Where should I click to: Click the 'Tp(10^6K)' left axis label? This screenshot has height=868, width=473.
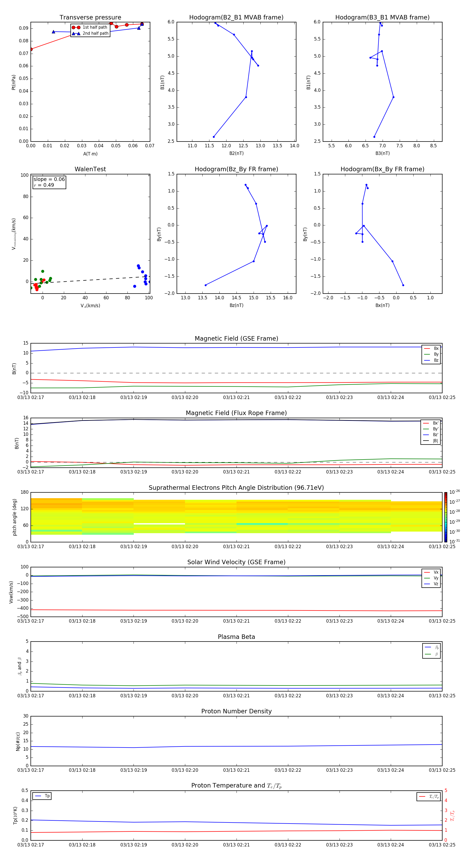[x=15, y=815]
